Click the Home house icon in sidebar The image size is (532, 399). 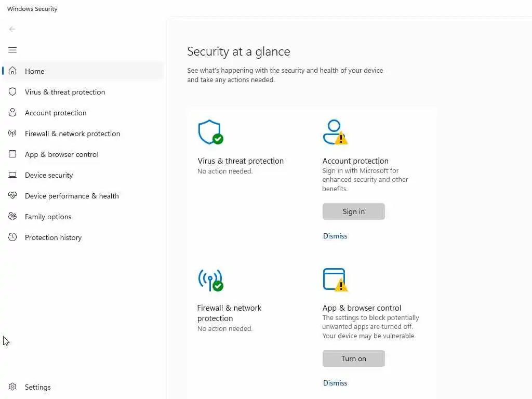(12, 71)
